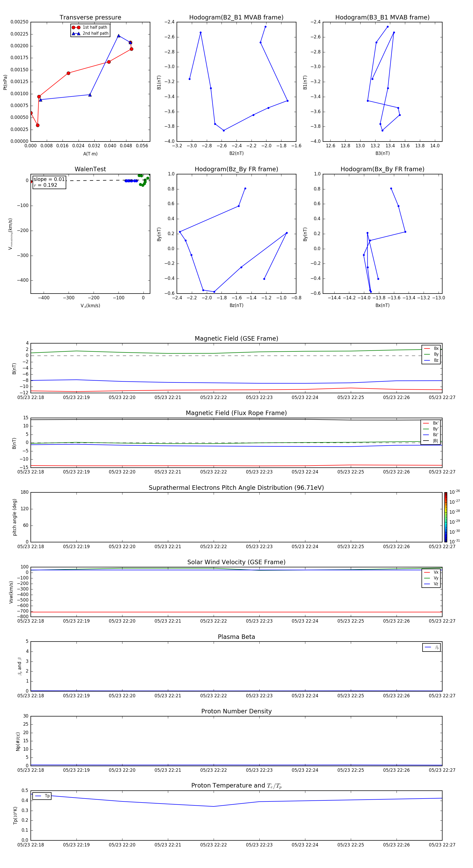Click the 'slope = 0.01' annotation
Image resolution: width=473 pixels, height=868 pixels.
click(49, 179)
